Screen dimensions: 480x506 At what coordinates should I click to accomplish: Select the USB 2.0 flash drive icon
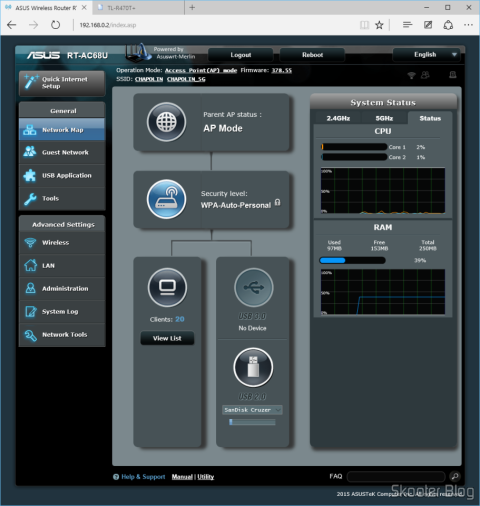253,367
